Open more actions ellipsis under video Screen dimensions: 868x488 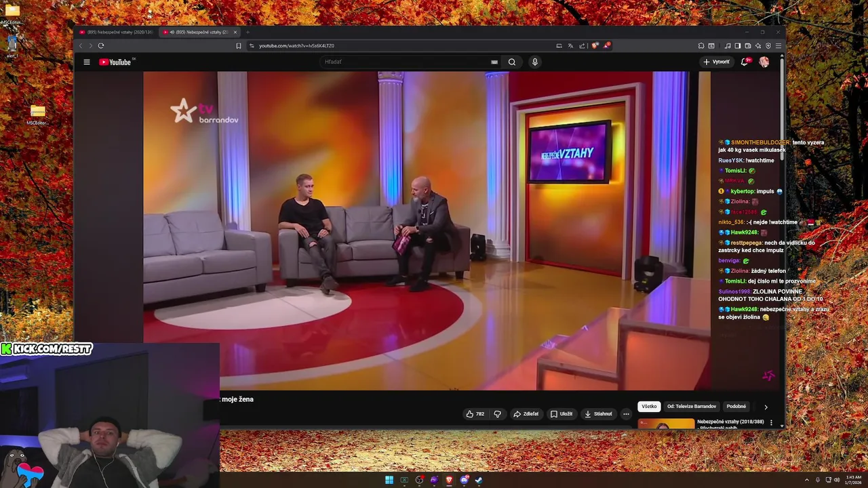tap(626, 413)
